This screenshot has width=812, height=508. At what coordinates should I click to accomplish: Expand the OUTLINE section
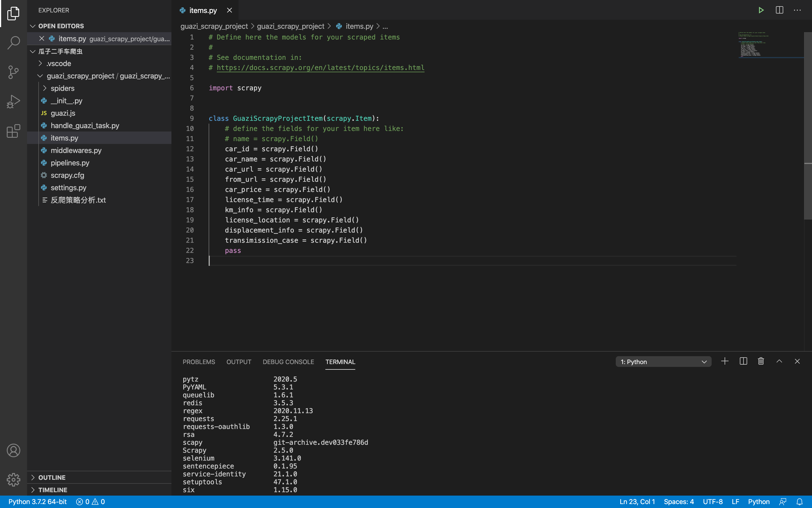(x=52, y=478)
